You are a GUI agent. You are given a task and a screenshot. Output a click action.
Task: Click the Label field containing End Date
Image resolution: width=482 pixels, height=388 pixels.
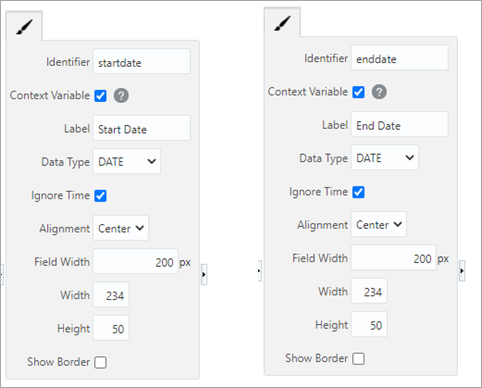[400, 124]
